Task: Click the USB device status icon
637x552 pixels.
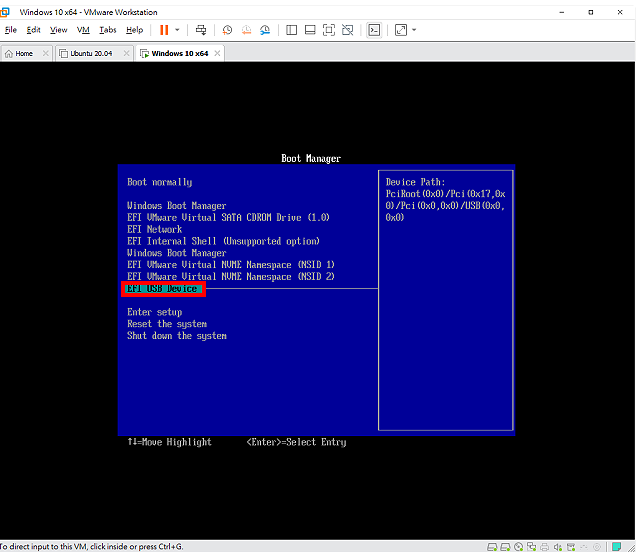Action: coord(571,547)
